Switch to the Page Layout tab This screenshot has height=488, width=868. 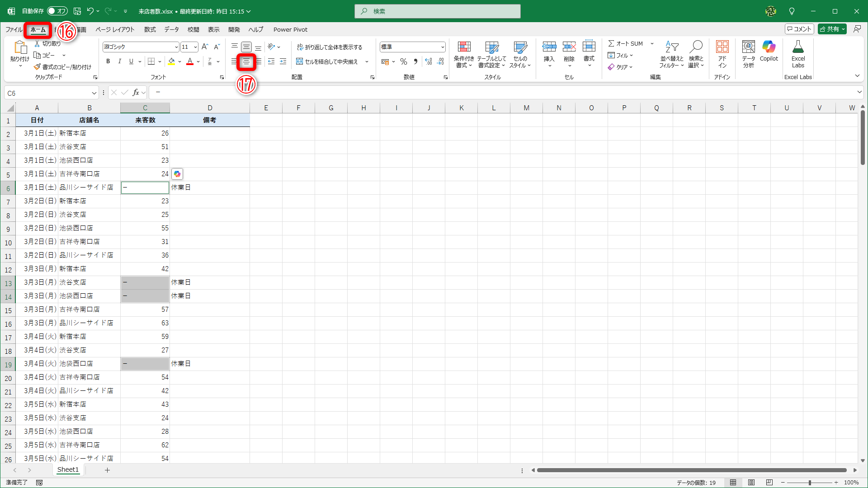[x=115, y=29]
